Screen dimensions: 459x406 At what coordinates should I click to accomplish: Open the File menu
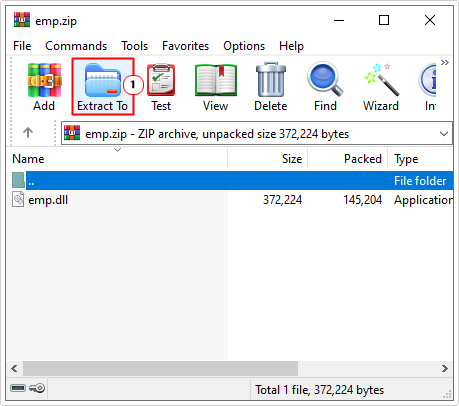[22, 46]
